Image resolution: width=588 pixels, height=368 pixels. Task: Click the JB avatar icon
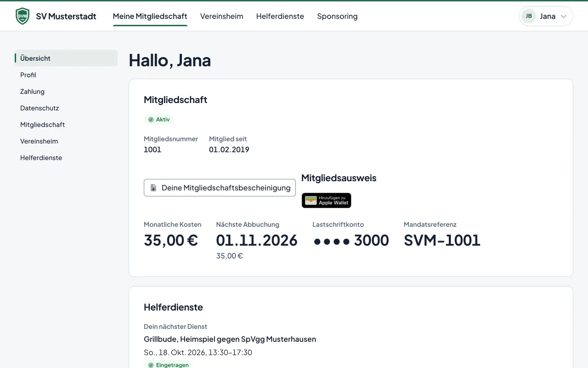[x=529, y=16]
